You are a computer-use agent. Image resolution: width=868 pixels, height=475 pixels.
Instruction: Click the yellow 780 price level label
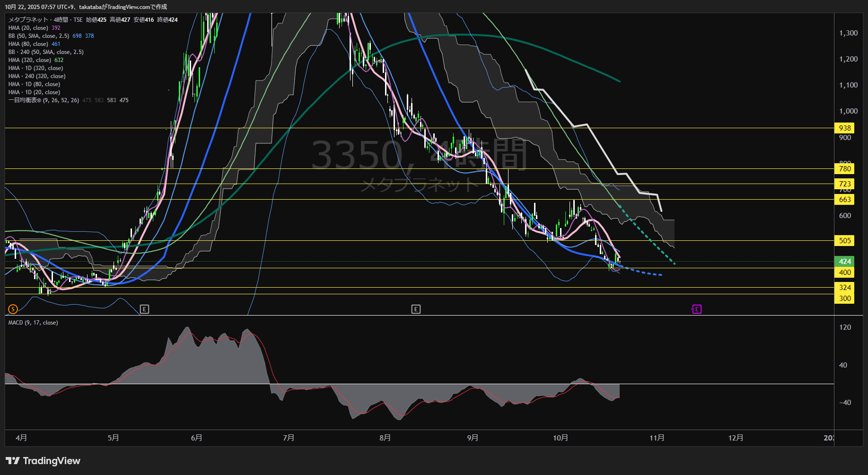845,169
